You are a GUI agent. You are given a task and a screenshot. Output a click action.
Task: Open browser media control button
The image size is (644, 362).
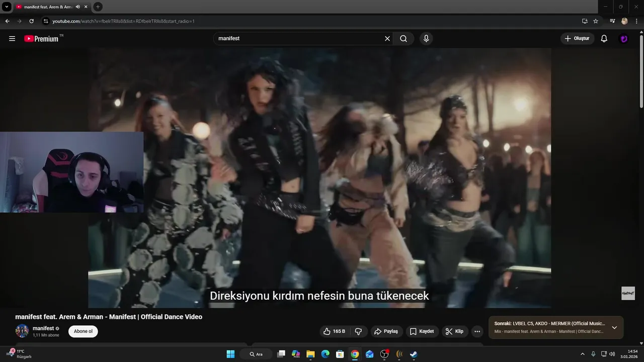click(x=612, y=21)
